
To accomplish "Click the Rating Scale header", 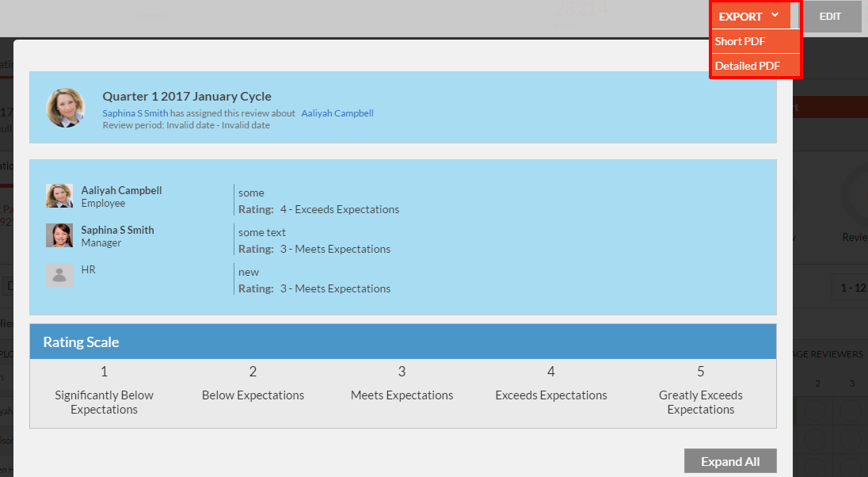I will (x=403, y=342).
